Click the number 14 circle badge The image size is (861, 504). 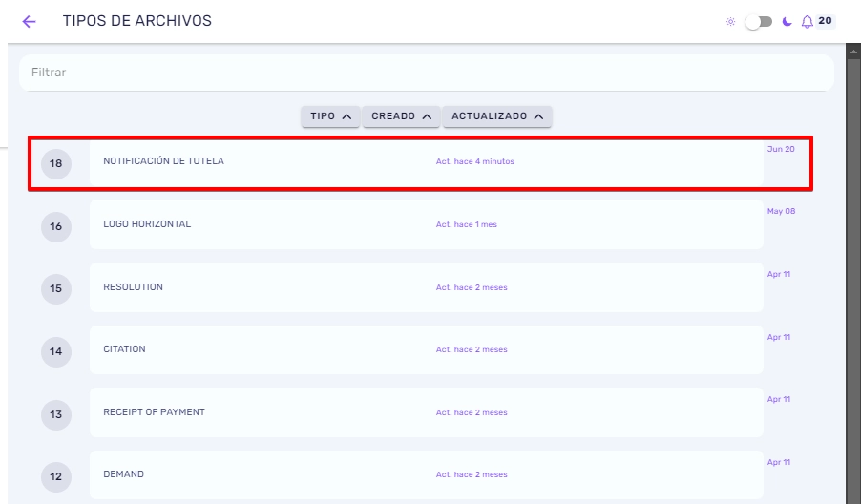56,352
